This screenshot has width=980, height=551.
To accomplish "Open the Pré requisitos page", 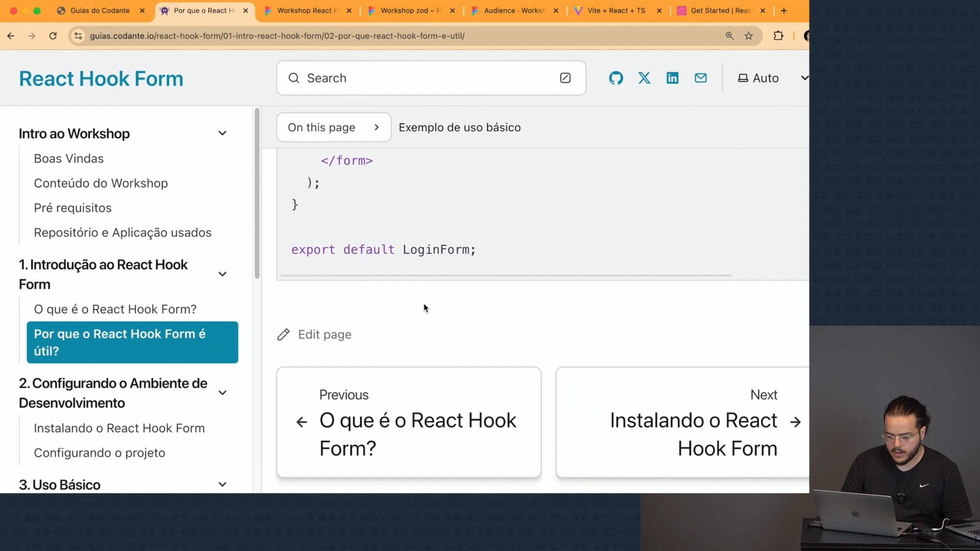I will point(72,208).
